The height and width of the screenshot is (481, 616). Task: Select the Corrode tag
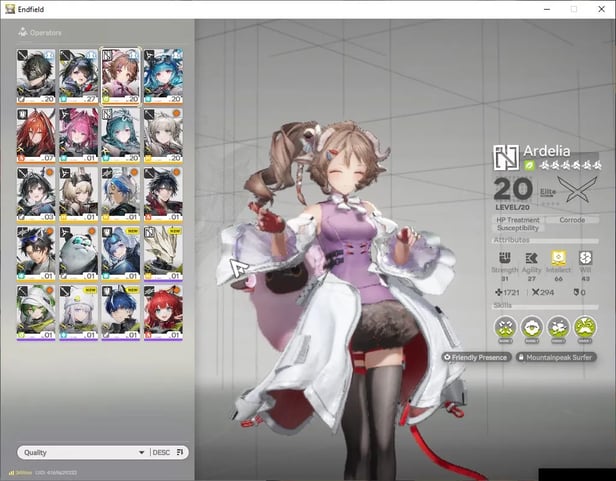(574, 219)
